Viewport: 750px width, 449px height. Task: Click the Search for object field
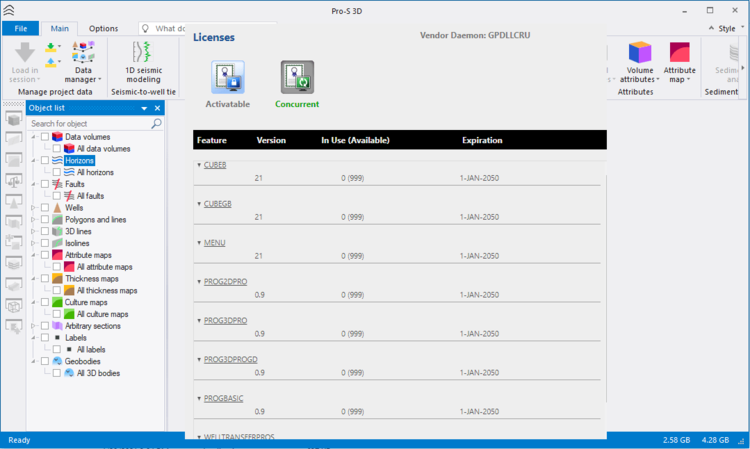(88, 124)
